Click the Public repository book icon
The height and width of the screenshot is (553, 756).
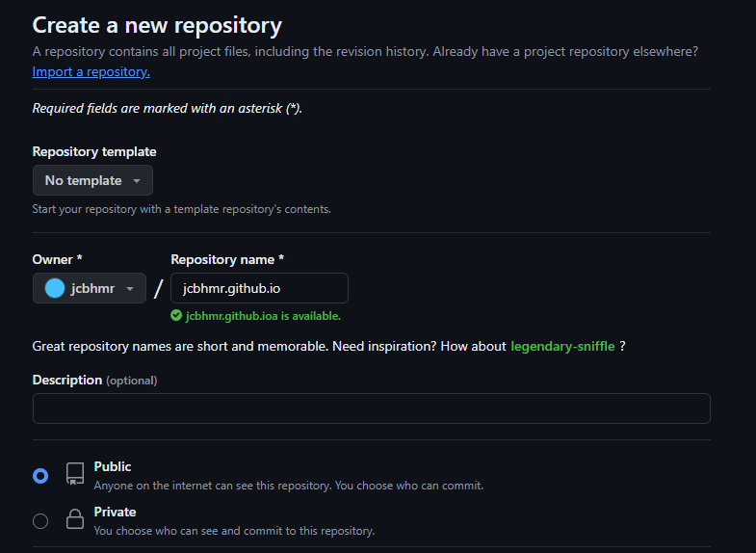pos(74,474)
